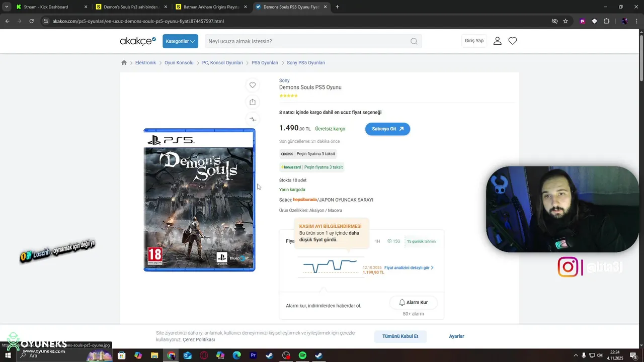Click the Tümünü Kabul Et cookie button
Screen dimensions: 644x362
pyautogui.click(x=400, y=336)
